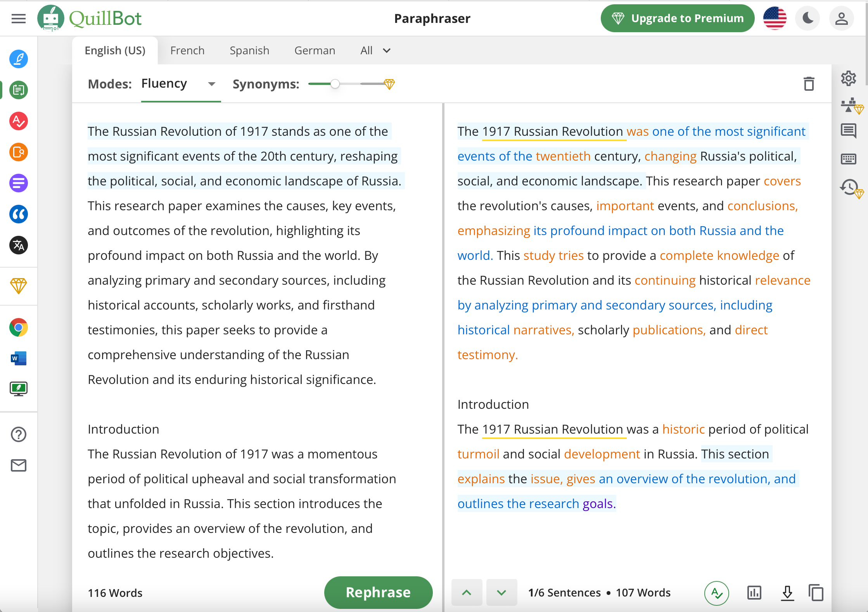Open the settings gear in the right panel
Image resolution: width=868 pixels, height=612 pixels.
pos(849,78)
